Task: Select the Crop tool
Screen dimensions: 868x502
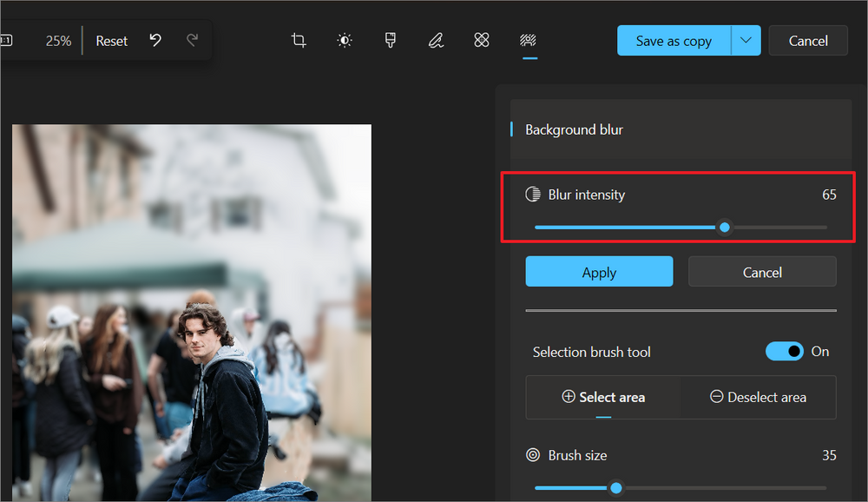Action: 299,40
